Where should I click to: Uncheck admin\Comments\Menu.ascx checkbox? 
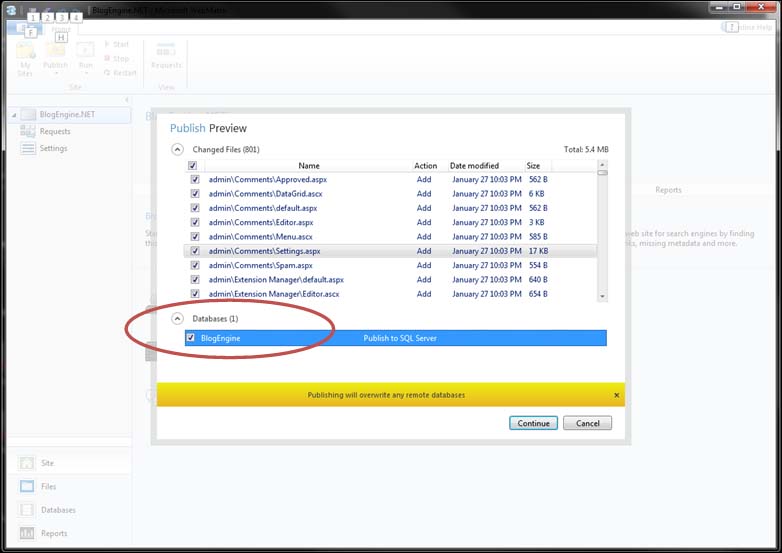(195, 236)
